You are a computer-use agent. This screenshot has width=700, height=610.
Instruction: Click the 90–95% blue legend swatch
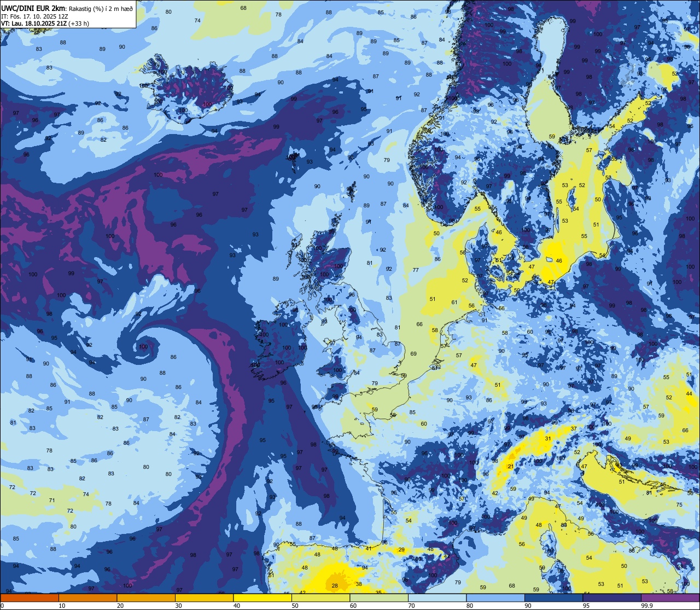(x=554, y=597)
